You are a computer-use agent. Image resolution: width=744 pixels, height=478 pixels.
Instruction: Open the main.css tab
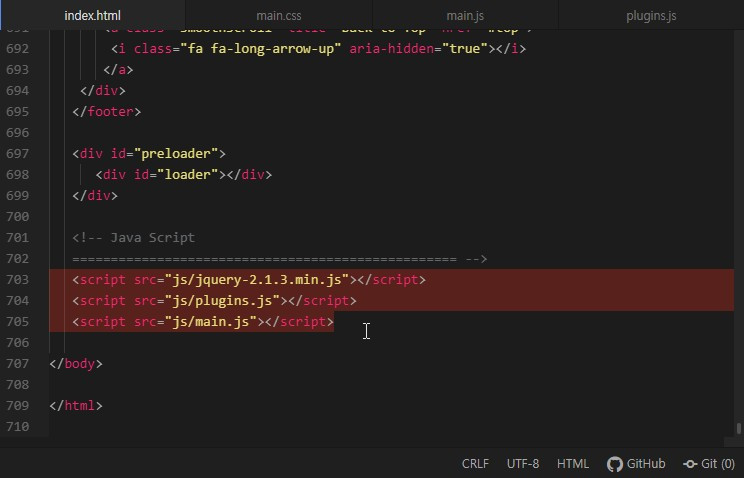(279, 15)
